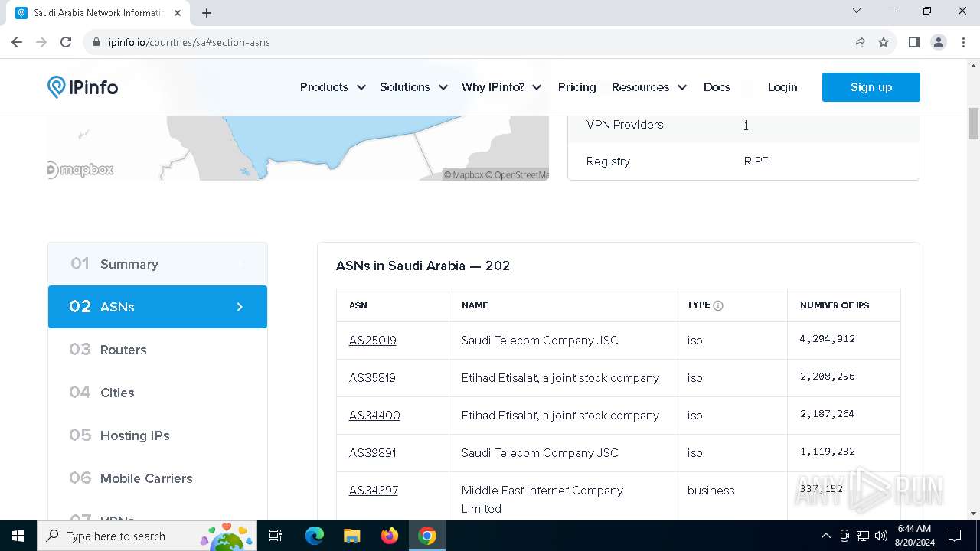Click the TYPE column info icon
980x551 pixels.
coord(718,305)
